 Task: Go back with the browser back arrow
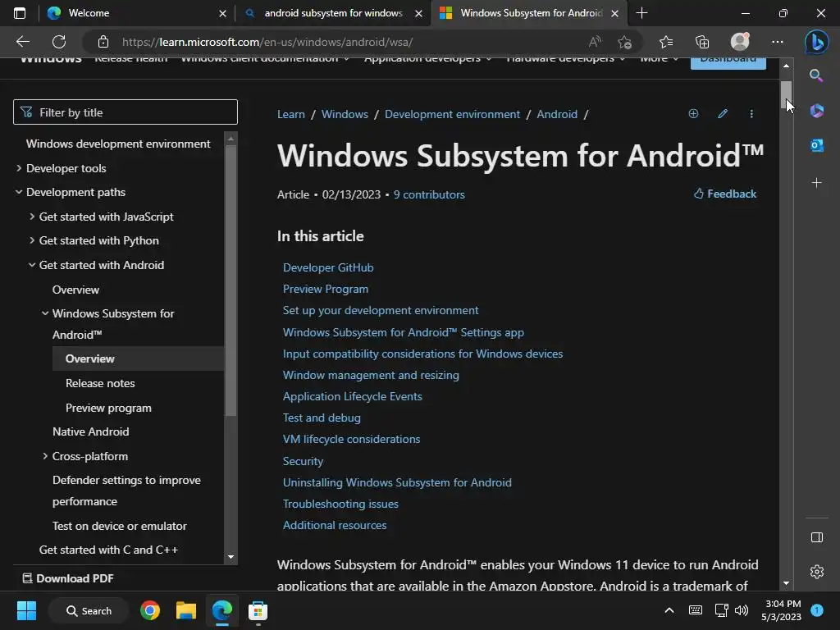pos(22,42)
